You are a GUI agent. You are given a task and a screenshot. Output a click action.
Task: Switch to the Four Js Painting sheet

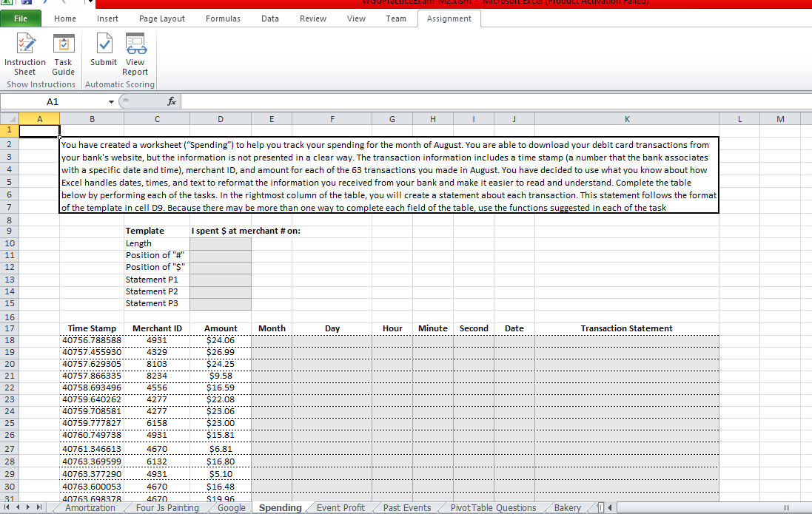point(167,508)
